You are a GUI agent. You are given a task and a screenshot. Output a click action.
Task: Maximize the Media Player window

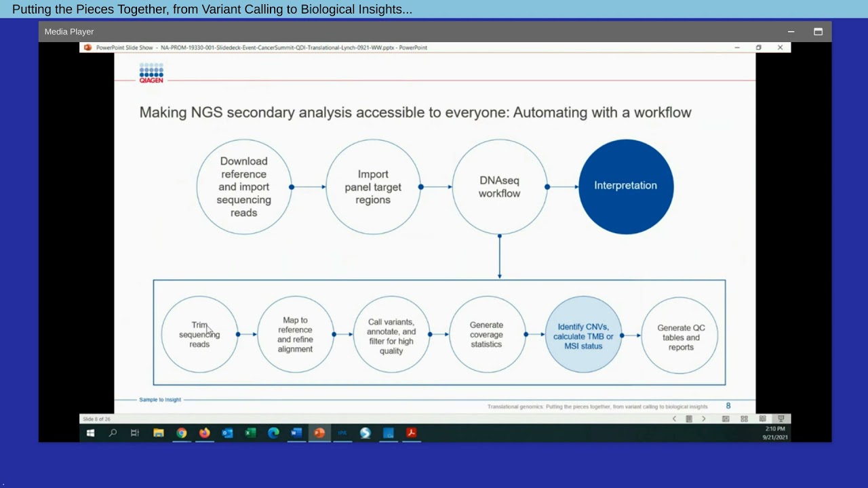818,32
